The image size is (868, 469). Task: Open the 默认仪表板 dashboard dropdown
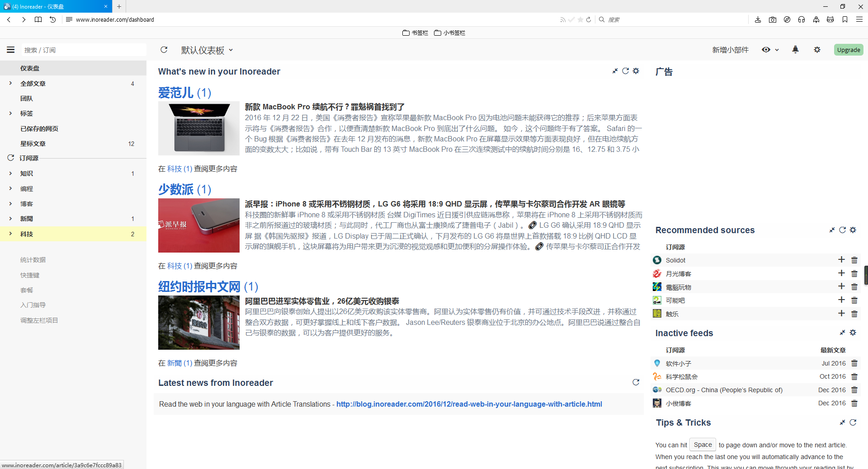pyautogui.click(x=207, y=50)
